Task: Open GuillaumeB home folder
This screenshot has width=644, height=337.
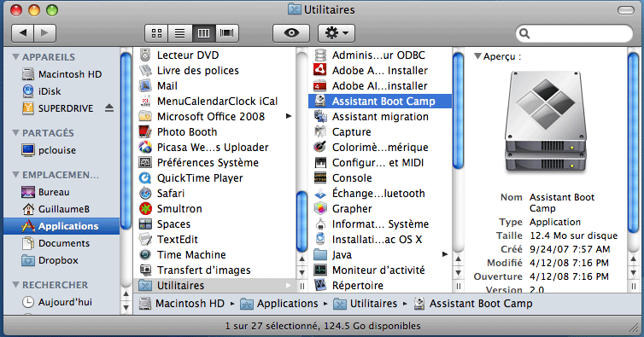Action: point(61,209)
